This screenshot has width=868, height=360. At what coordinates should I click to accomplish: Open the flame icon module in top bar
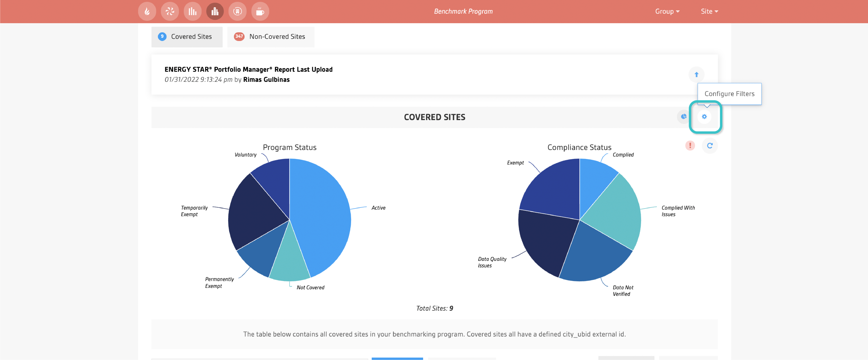pyautogui.click(x=147, y=11)
